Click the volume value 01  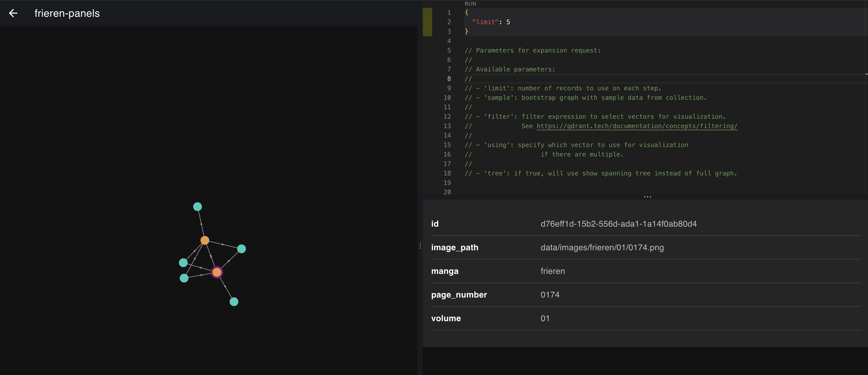click(x=545, y=318)
